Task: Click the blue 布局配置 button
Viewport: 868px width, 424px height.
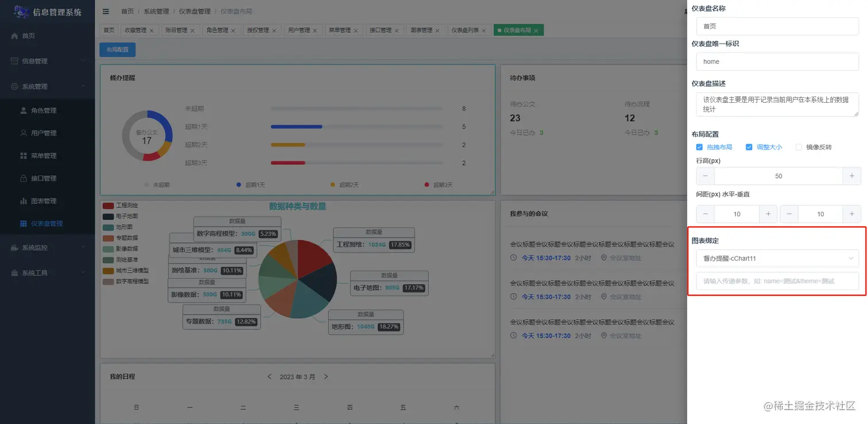Action: tap(118, 50)
